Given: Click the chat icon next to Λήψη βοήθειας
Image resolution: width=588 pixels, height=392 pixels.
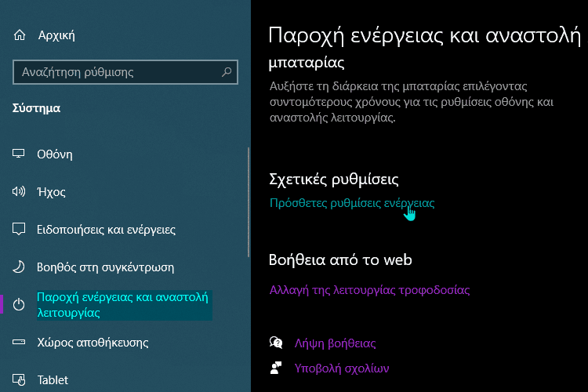Looking at the screenshot, I should tap(276, 343).
